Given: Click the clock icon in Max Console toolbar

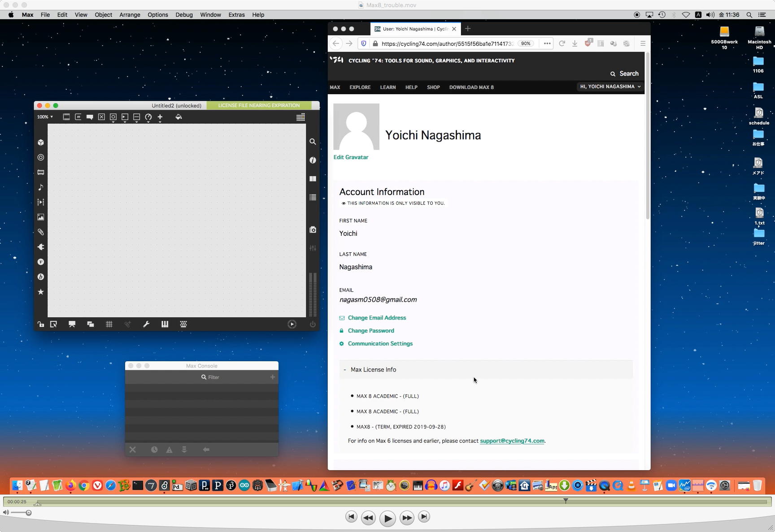Looking at the screenshot, I should 154,450.
